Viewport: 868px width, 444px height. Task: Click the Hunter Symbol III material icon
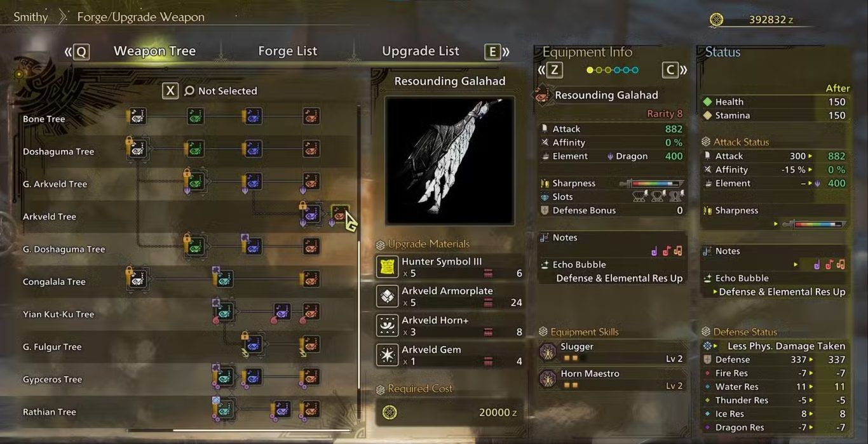click(388, 267)
